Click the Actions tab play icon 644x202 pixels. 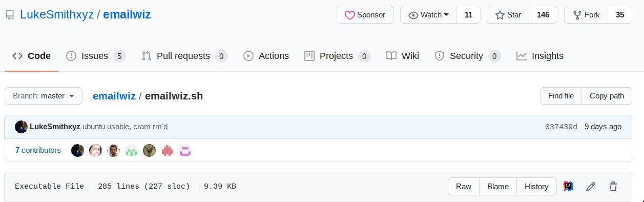248,56
